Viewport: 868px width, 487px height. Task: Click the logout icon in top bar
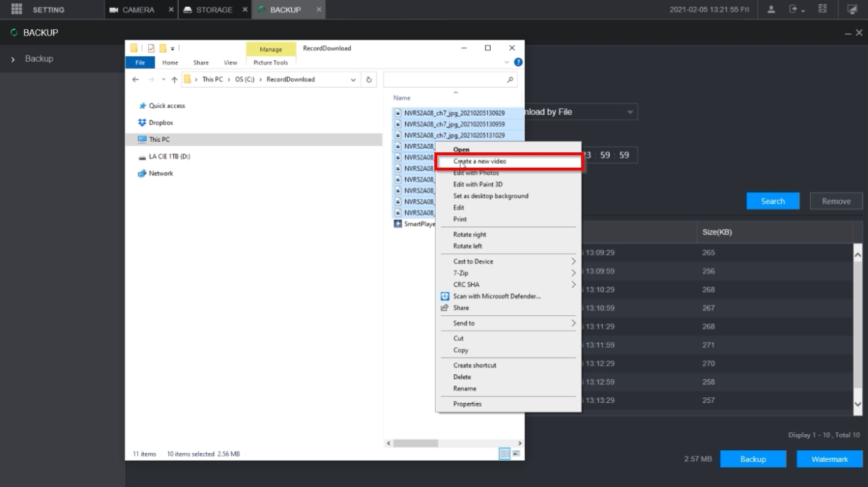[x=794, y=9]
